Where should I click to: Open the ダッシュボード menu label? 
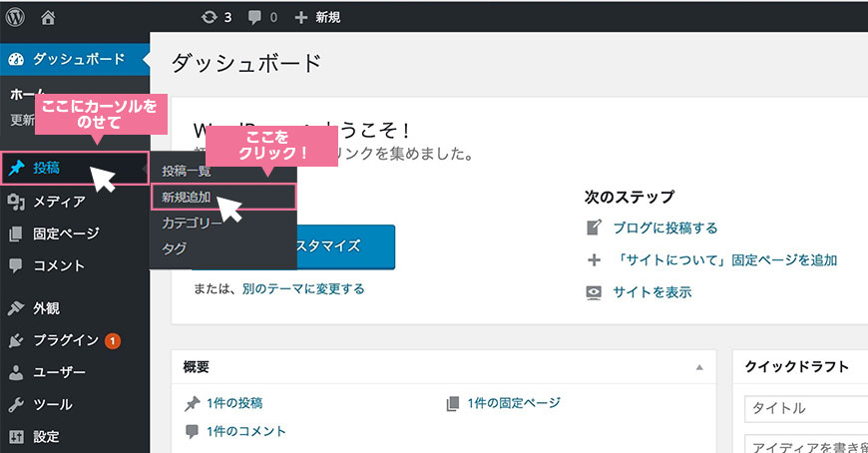point(79,59)
